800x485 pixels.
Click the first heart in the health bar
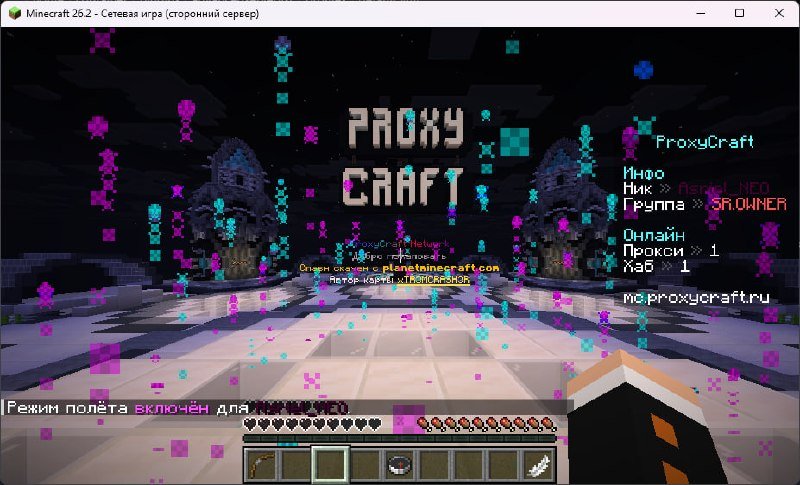[x=250, y=424]
